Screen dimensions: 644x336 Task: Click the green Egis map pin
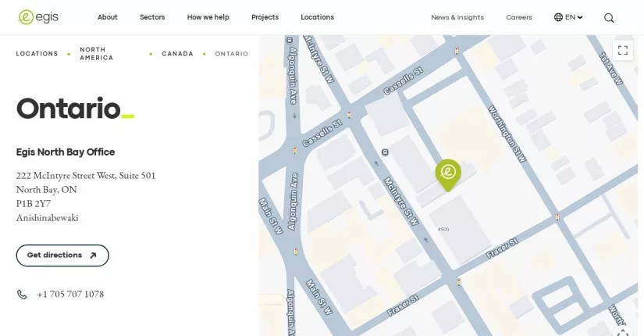[x=448, y=175]
